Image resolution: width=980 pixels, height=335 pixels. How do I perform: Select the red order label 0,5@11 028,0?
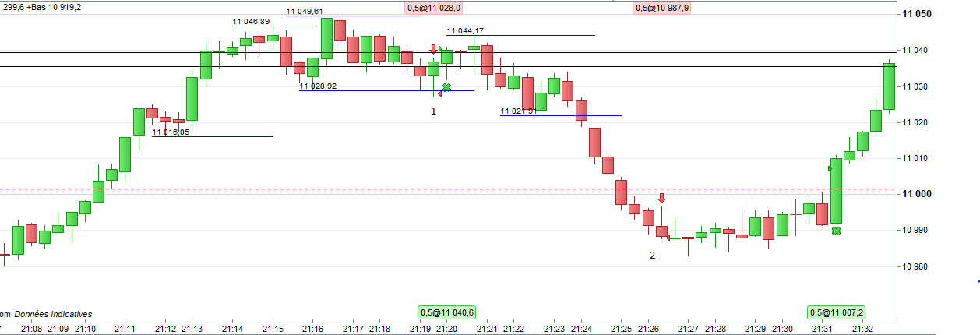tap(434, 8)
